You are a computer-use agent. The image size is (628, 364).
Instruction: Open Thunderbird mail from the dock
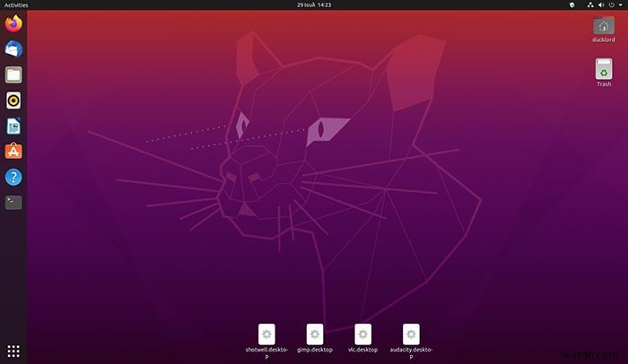pos(13,48)
